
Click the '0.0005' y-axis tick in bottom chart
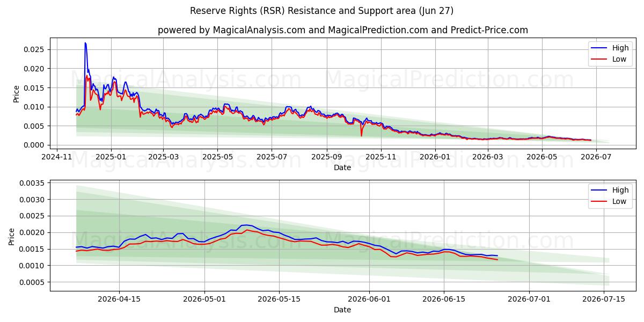(33, 282)
